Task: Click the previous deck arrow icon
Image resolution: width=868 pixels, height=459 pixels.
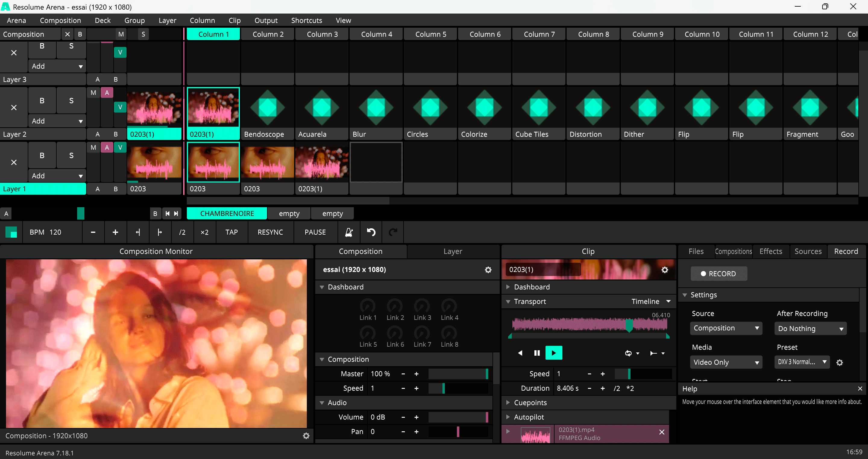Action: 168,214
